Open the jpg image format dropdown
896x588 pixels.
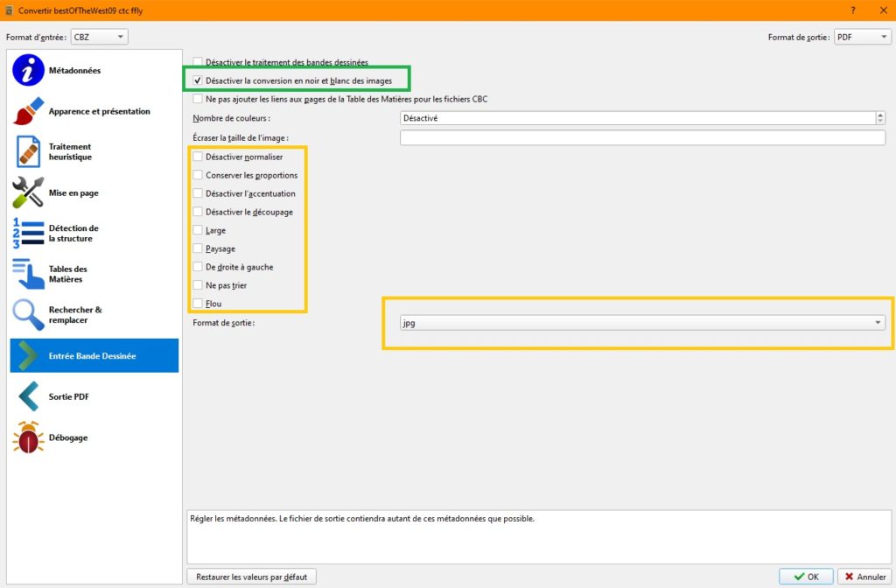641,323
